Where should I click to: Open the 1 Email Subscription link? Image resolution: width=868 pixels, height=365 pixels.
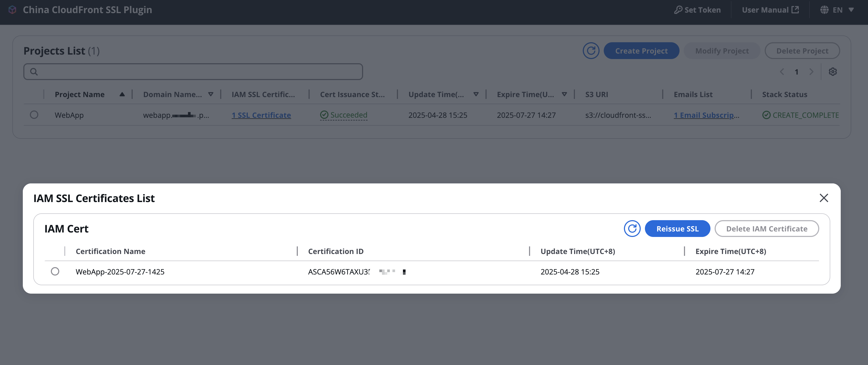coord(707,115)
